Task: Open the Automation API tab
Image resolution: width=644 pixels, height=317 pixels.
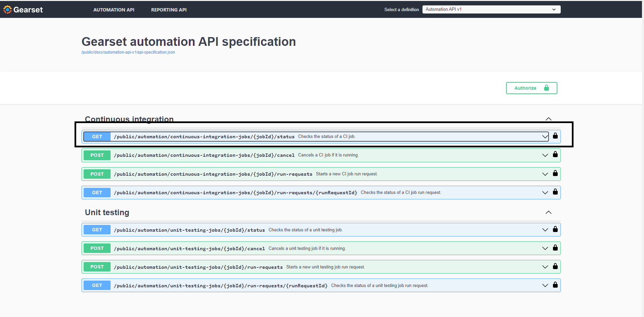Action: coord(114,10)
